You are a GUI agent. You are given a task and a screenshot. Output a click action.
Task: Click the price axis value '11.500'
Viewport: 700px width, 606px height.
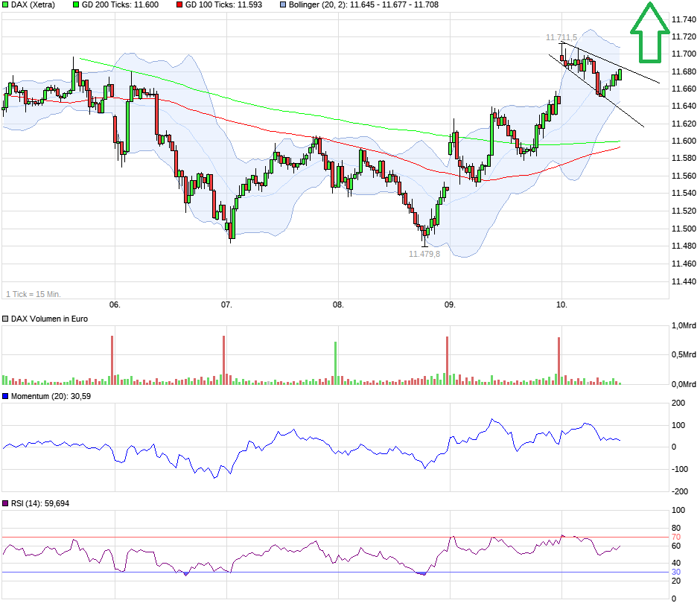click(x=684, y=229)
